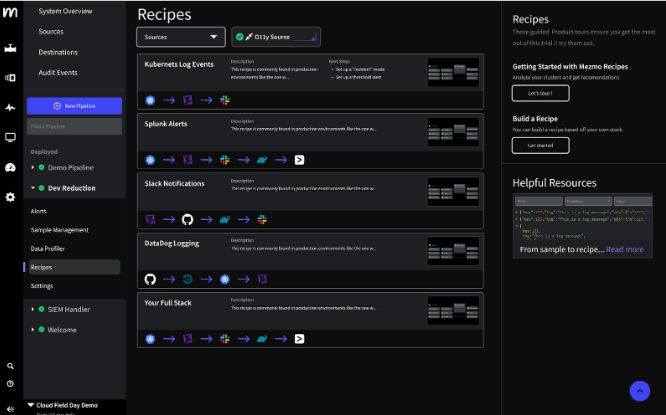666x415 pixels.
Task: Open the activity pulse icon in the rail
Action: point(10,107)
